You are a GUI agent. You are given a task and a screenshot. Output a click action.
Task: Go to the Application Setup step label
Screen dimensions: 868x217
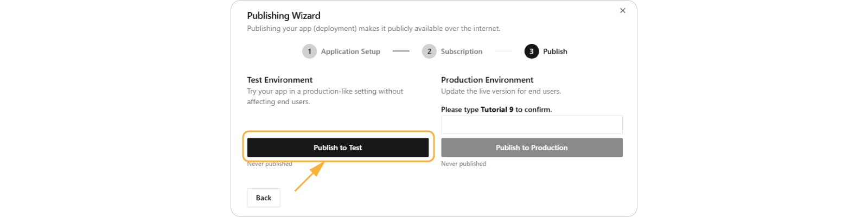tap(350, 52)
